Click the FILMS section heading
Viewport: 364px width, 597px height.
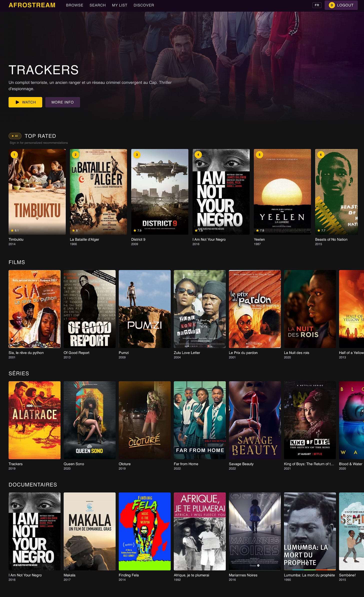pos(17,262)
